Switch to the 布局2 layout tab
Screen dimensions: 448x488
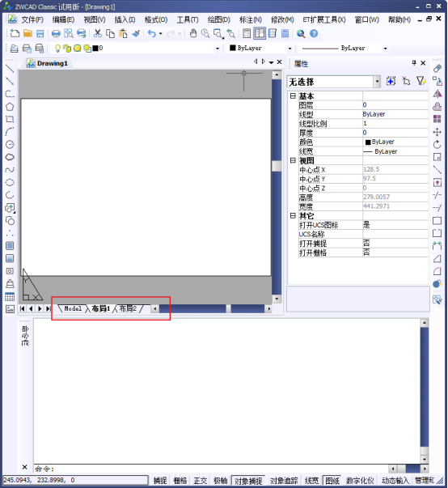128,308
